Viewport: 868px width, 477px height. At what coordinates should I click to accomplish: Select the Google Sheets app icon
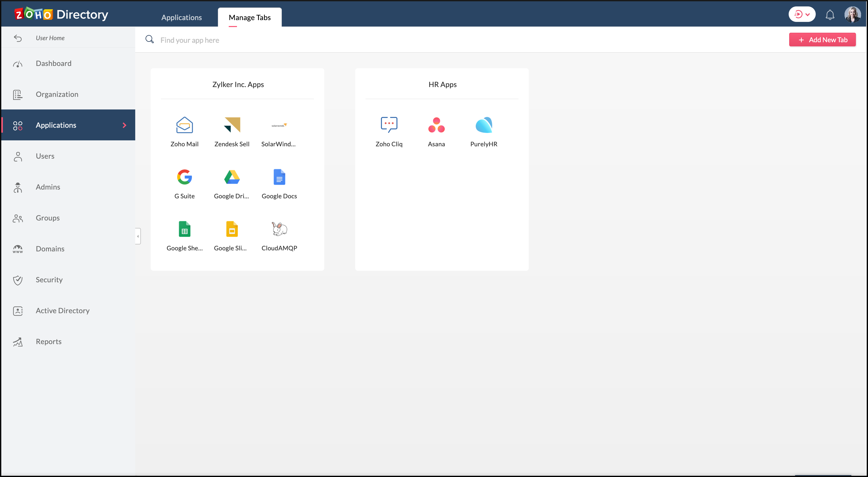pyautogui.click(x=184, y=229)
